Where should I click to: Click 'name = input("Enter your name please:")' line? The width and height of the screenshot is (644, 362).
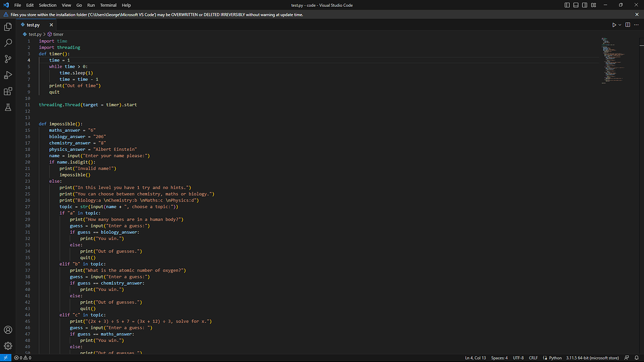tap(99, 156)
